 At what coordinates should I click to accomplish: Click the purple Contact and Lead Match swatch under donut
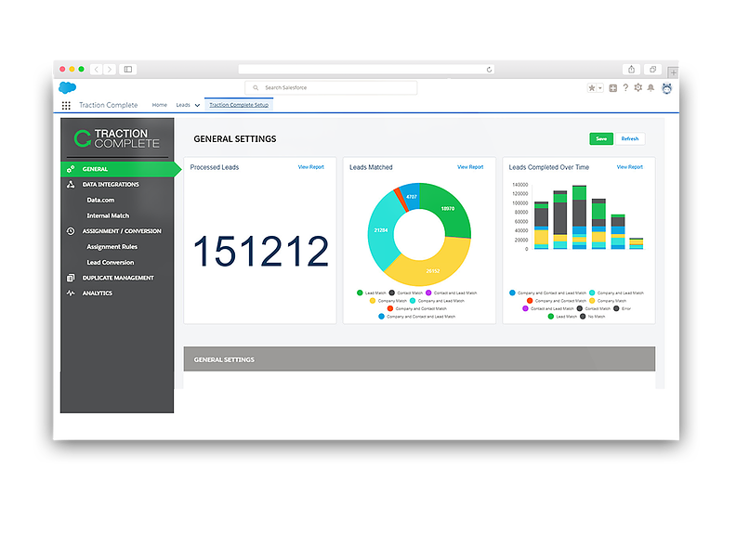(x=428, y=293)
